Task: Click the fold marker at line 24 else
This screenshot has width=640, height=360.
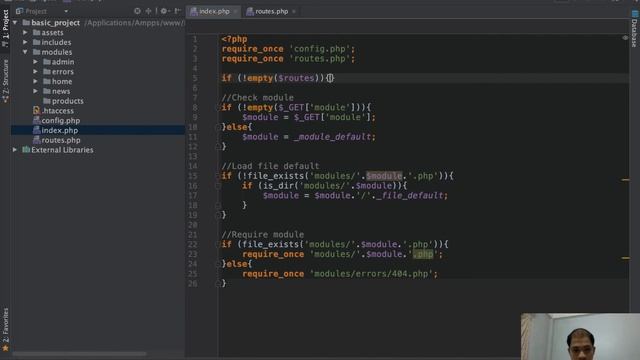Action: tap(218, 264)
